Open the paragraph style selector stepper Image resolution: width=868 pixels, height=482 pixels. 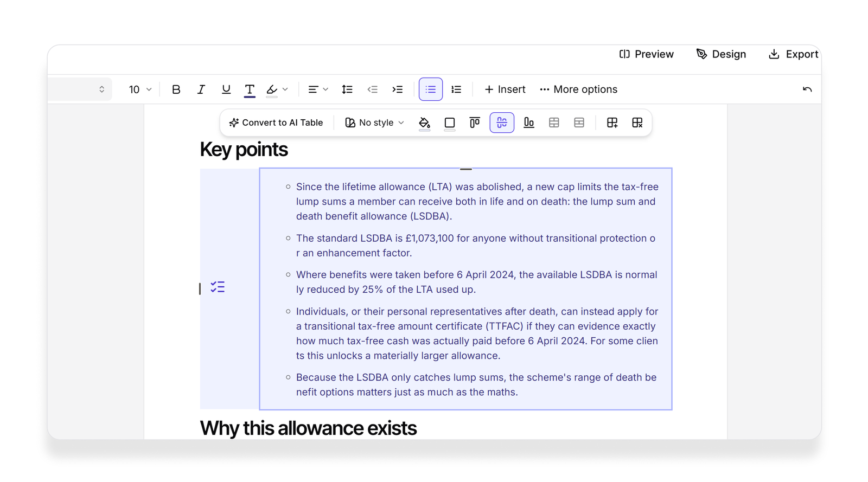101,89
